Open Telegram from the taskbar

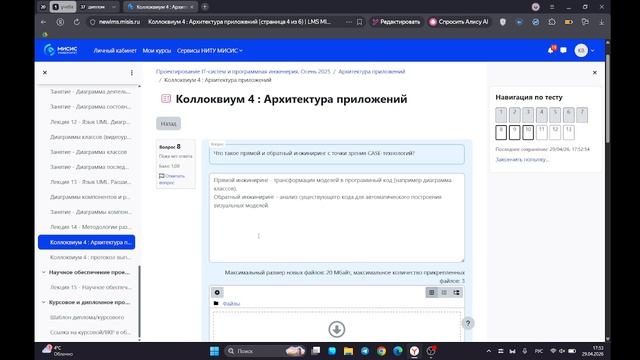(364, 351)
